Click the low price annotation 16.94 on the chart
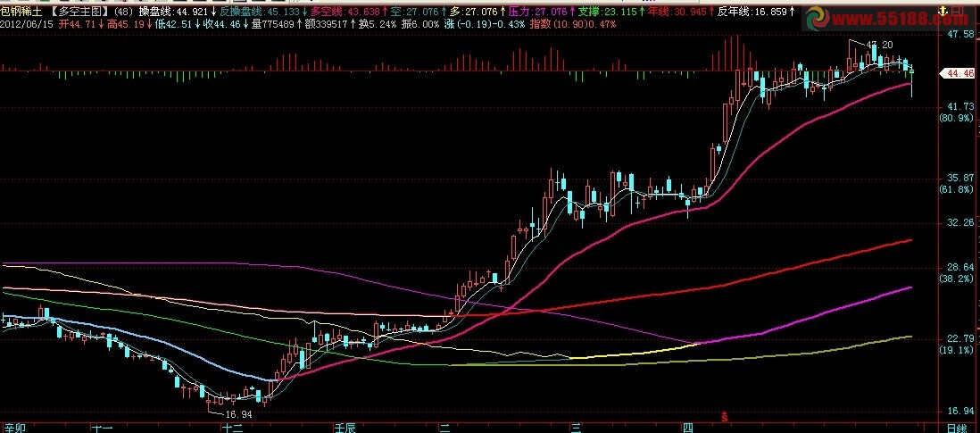Image resolution: width=980 pixels, height=433 pixels. pyautogui.click(x=238, y=413)
